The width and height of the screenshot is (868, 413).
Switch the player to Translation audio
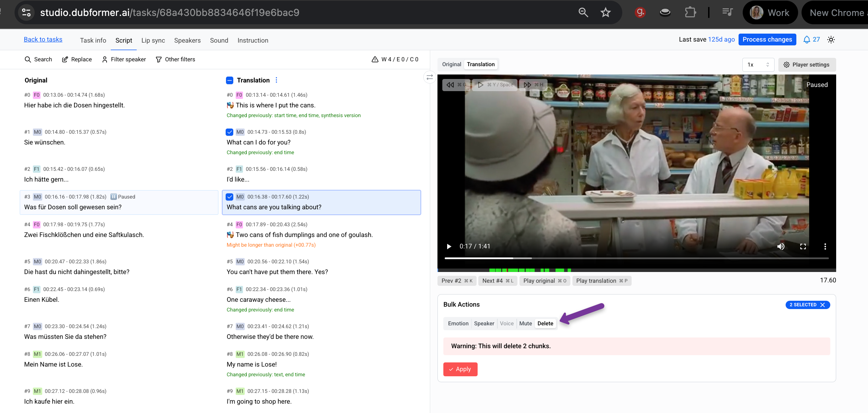(x=481, y=64)
